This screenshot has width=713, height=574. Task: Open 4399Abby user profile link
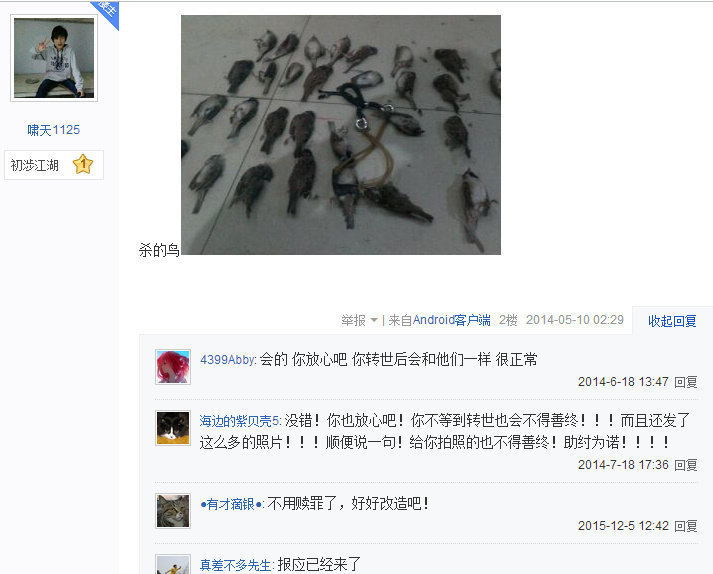(x=228, y=360)
